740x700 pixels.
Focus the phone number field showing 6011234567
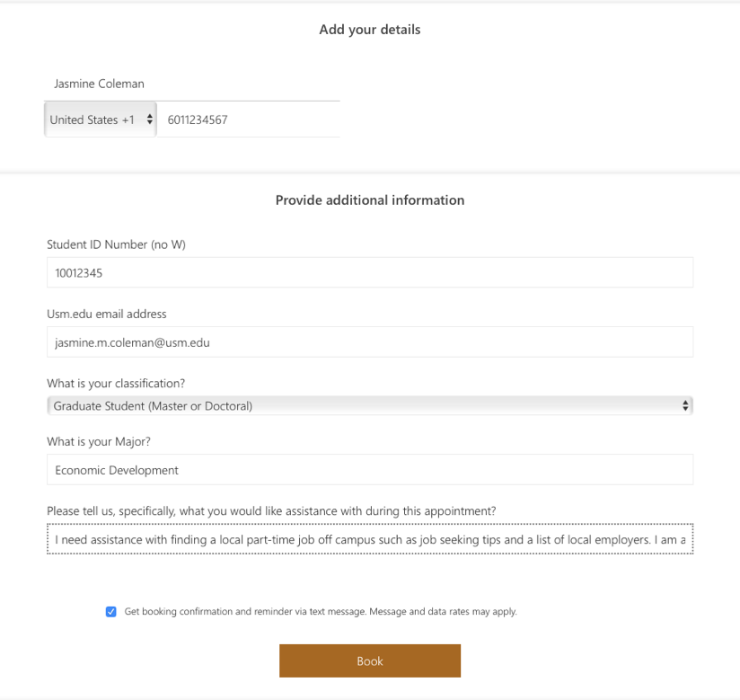pyautogui.click(x=249, y=120)
